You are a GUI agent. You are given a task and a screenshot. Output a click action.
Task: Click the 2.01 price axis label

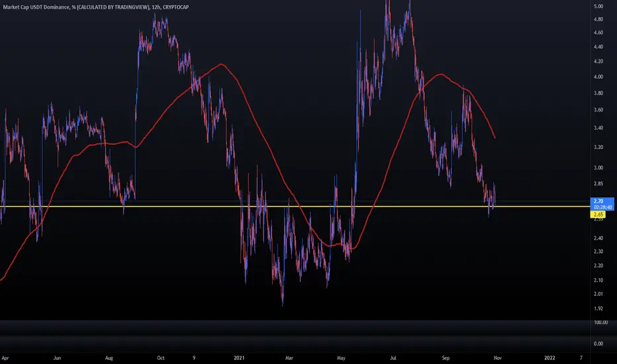click(598, 294)
